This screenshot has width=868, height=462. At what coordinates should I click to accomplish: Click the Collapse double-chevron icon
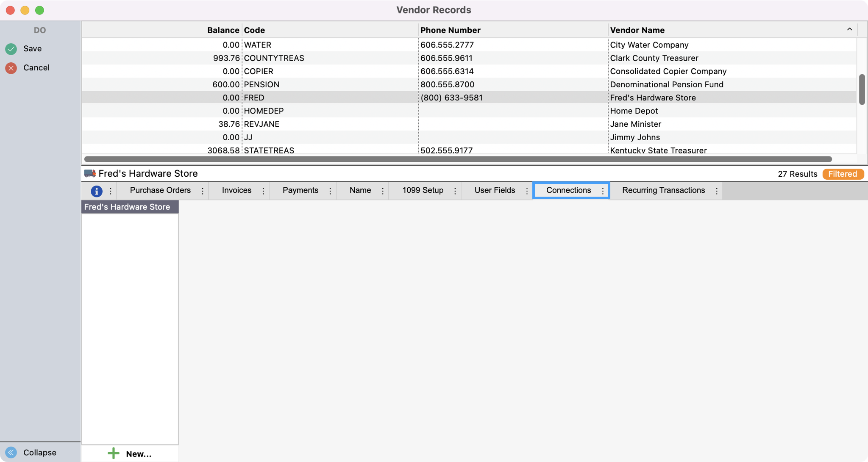11,452
